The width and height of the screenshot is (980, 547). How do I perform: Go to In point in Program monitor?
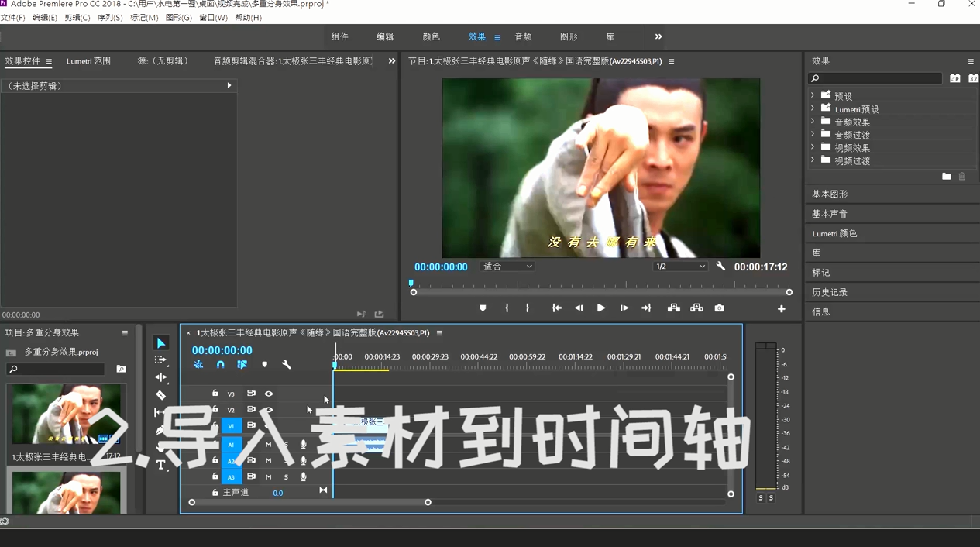pyautogui.click(x=556, y=308)
